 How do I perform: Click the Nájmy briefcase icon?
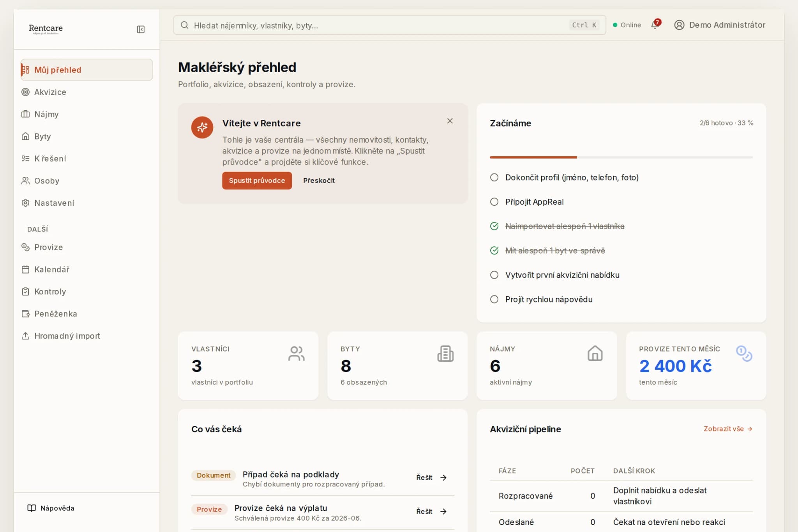25,114
